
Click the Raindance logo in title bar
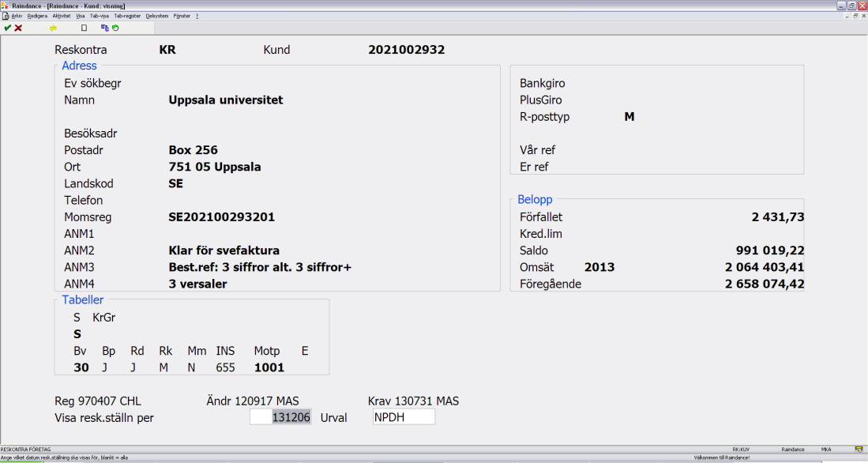click(6, 6)
